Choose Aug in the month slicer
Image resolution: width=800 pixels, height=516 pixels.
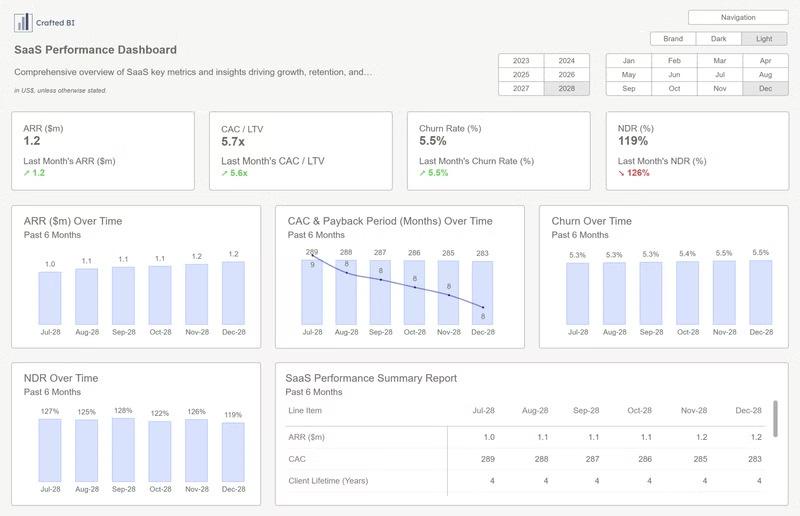(x=765, y=75)
